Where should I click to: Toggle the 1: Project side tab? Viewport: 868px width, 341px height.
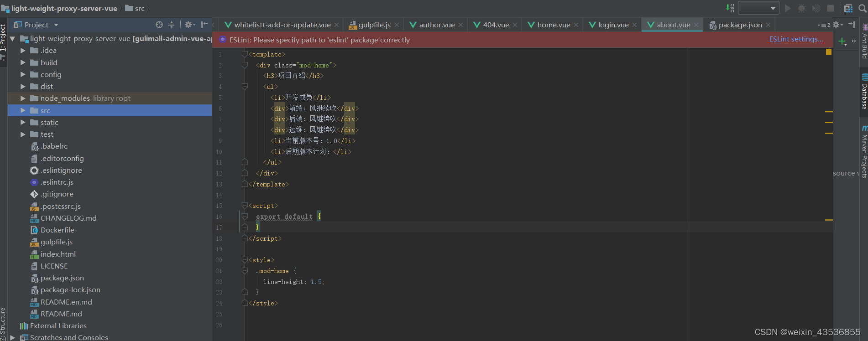click(3, 42)
